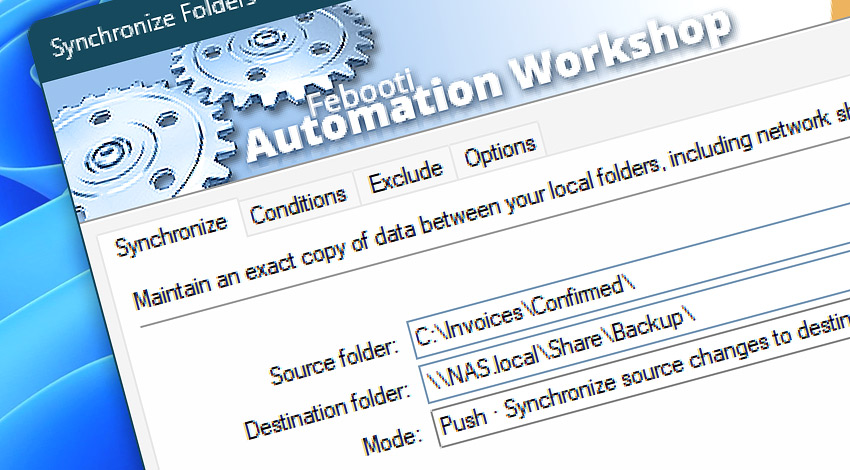Switch to the Synchronize tab

[x=171, y=235]
